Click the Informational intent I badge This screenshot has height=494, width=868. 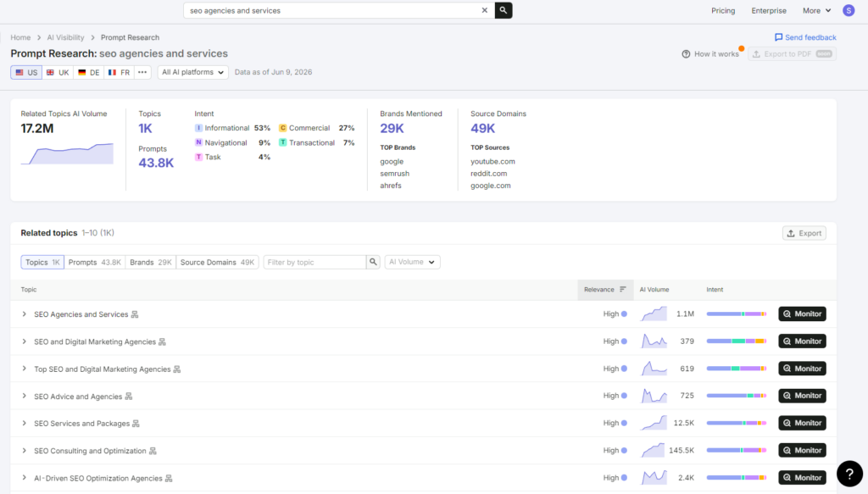198,128
